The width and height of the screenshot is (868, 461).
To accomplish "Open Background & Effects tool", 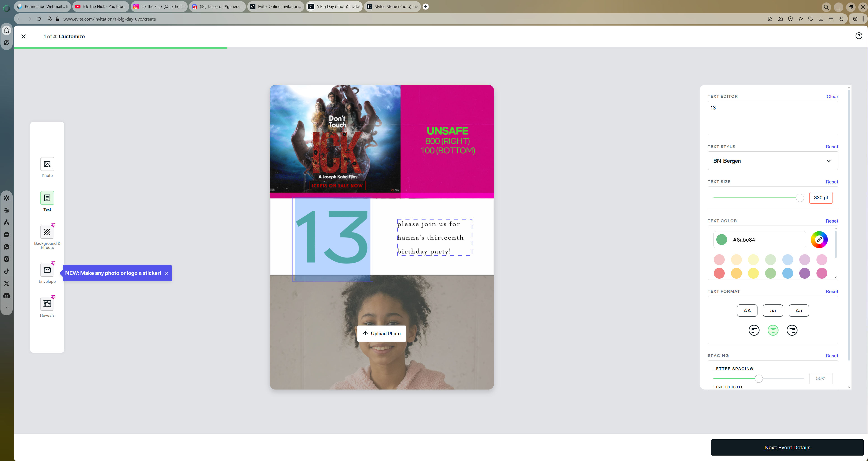I will (47, 232).
